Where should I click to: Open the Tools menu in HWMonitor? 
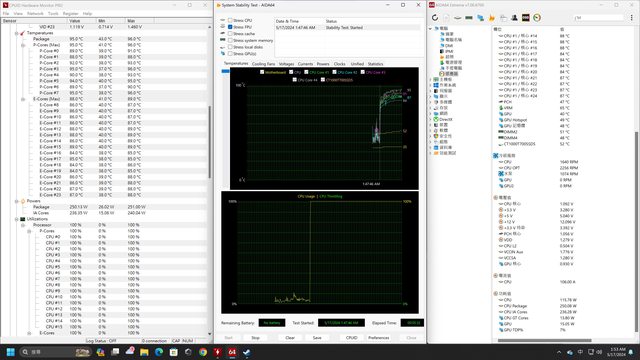[x=53, y=13]
